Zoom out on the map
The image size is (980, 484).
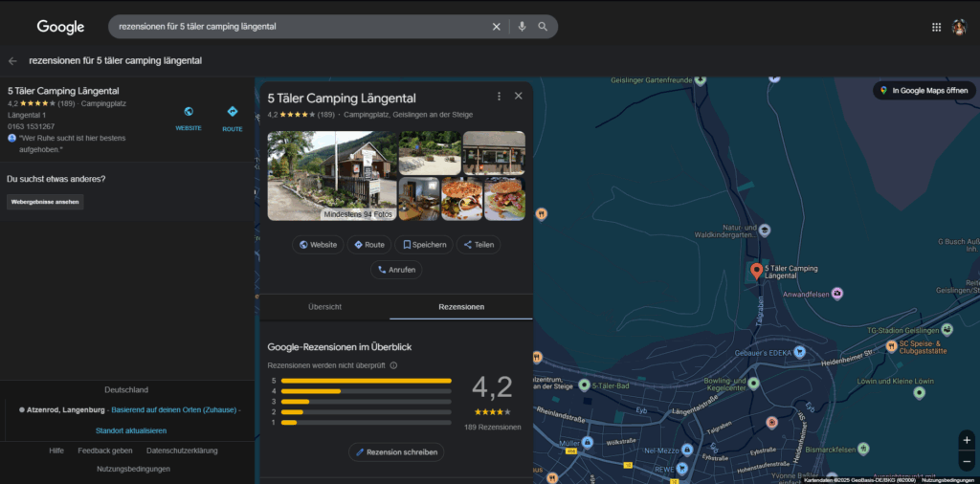click(x=967, y=461)
